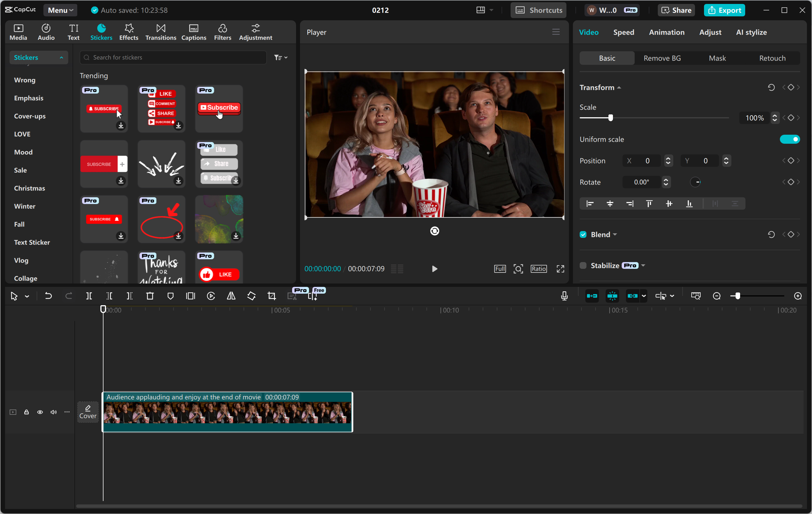Screen dimensions: 812x514
Task: Select the Remove BG tab
Action: coord(662,58)
